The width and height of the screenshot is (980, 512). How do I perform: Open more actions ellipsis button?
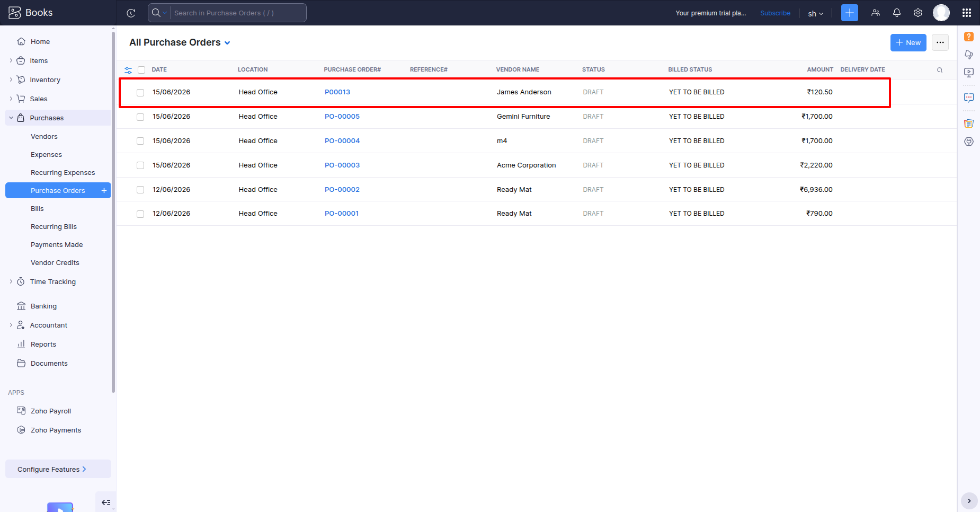pyautogui.click(x=940, y=42)
